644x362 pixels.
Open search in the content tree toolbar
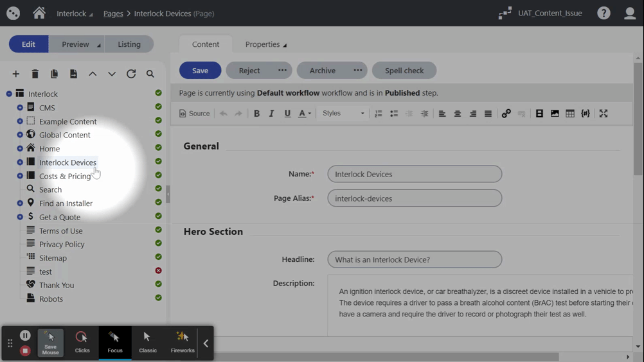coord(150,74)
